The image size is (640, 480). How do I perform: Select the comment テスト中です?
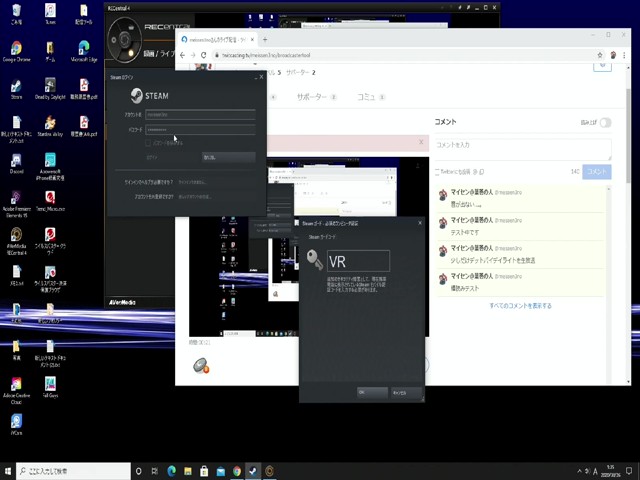pos(465,232)
